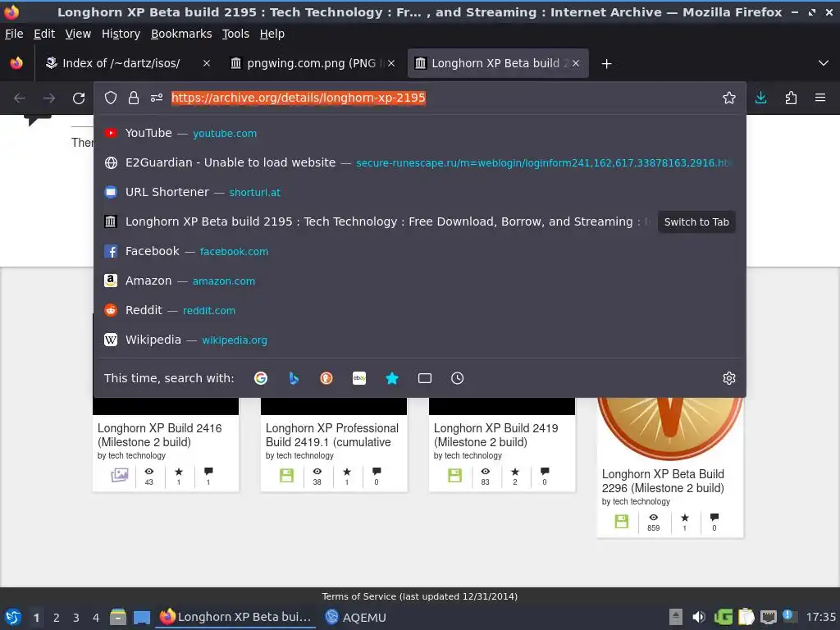Open the desktop start menu icon

(13, 617)
